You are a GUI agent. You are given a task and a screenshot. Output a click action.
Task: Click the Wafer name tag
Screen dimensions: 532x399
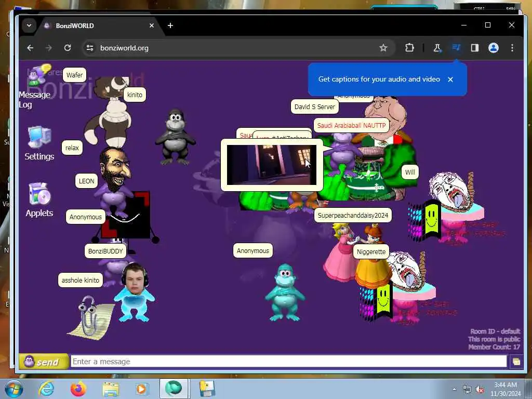pyautogui.click(x=75, y=75)
